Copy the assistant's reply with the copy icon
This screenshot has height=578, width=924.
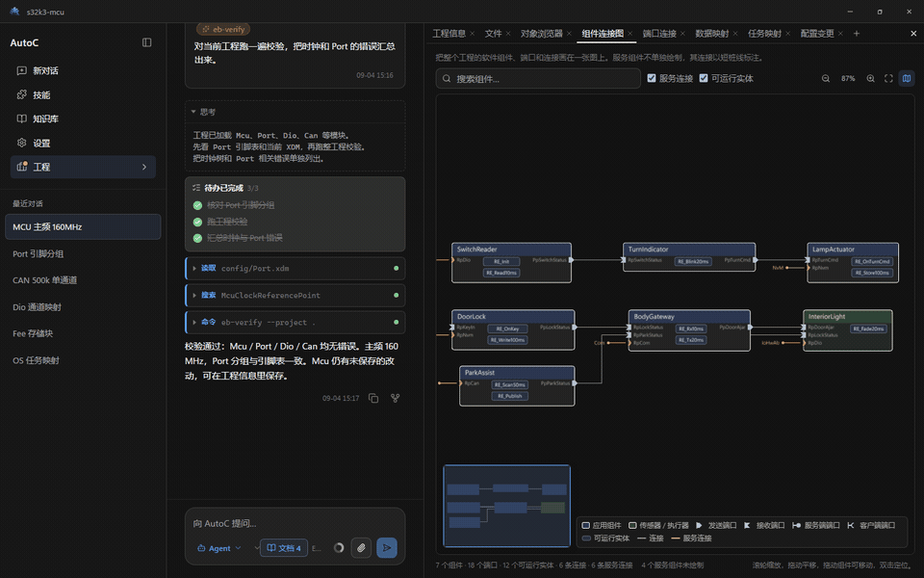373,398
